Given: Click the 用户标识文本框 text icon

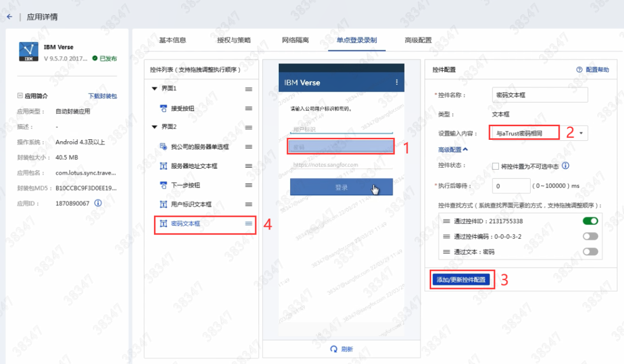Looking at the screenshot, I should 163,204.
